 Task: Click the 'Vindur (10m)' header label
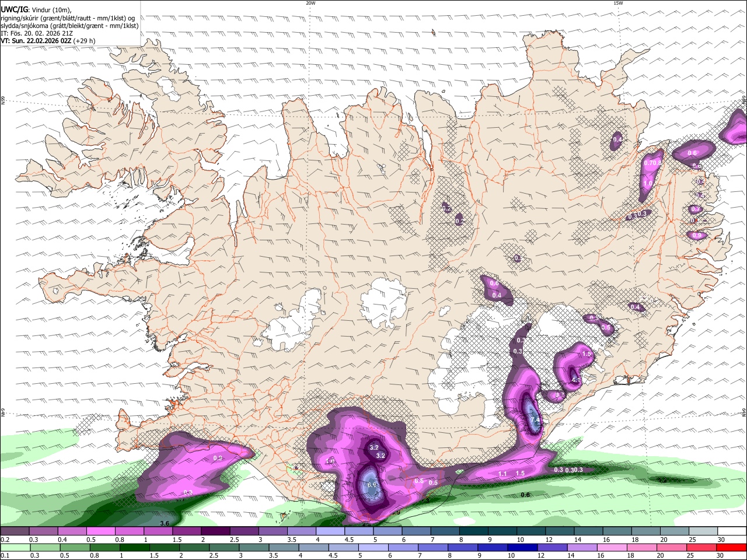click(51, 9)
